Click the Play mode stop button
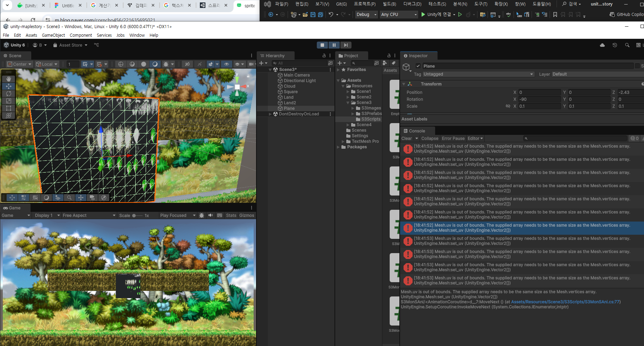This screenshot has width=644, height=346. coord(322,45)
